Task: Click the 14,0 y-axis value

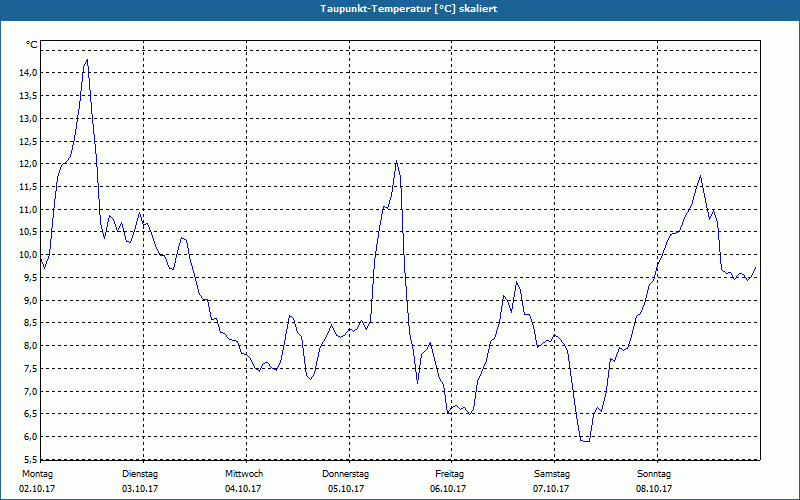Action: coord(28,73)
